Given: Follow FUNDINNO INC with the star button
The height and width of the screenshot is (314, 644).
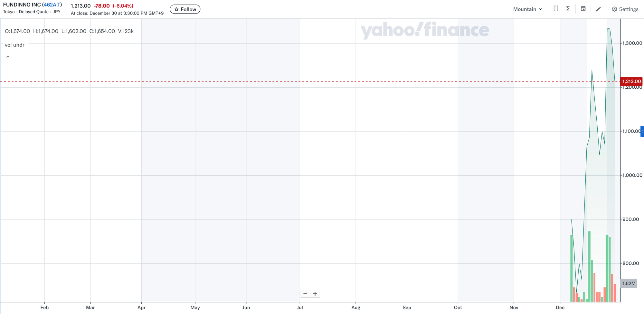Looking at the screenshot, I should coord(185,9).
